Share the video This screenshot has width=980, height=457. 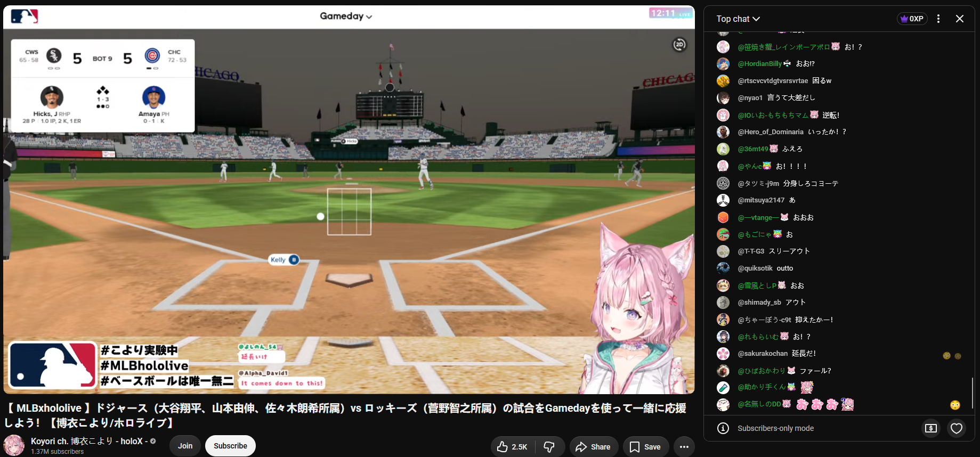pos(594,447)
